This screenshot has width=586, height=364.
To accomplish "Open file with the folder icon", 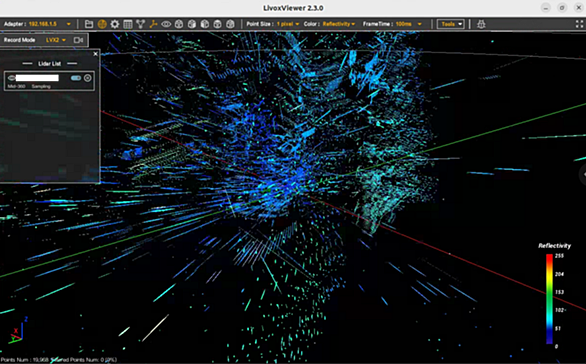I will tap(89, 24).
